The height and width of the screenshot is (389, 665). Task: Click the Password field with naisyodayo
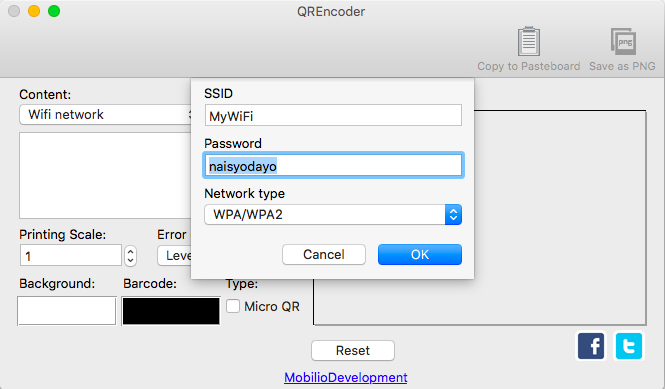click(x=333, y=165)
